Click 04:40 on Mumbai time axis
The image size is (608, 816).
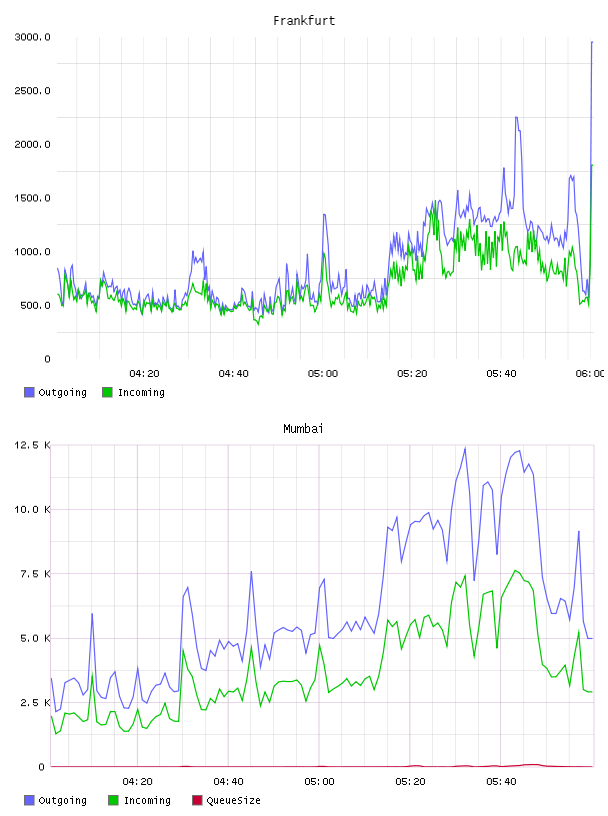228,782
